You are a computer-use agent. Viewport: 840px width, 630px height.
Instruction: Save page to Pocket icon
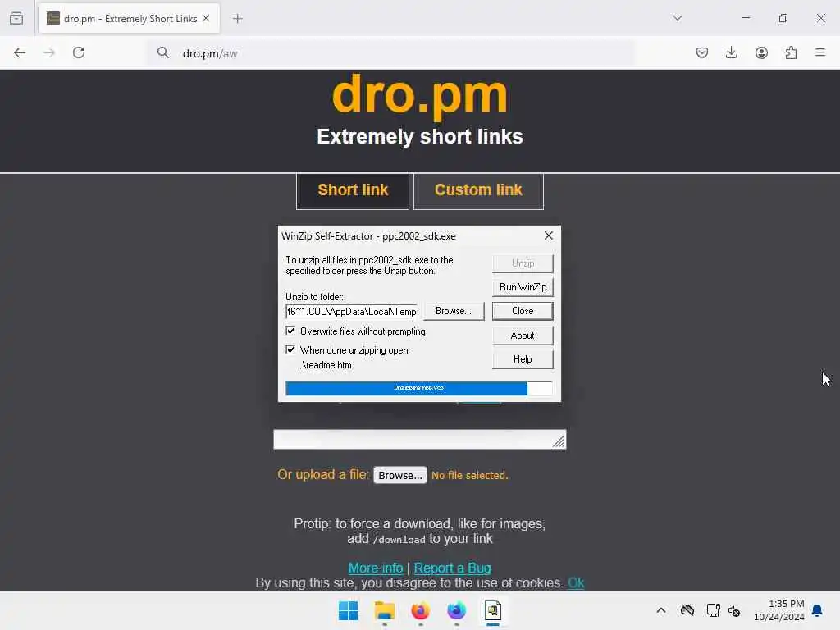point(702,52)
